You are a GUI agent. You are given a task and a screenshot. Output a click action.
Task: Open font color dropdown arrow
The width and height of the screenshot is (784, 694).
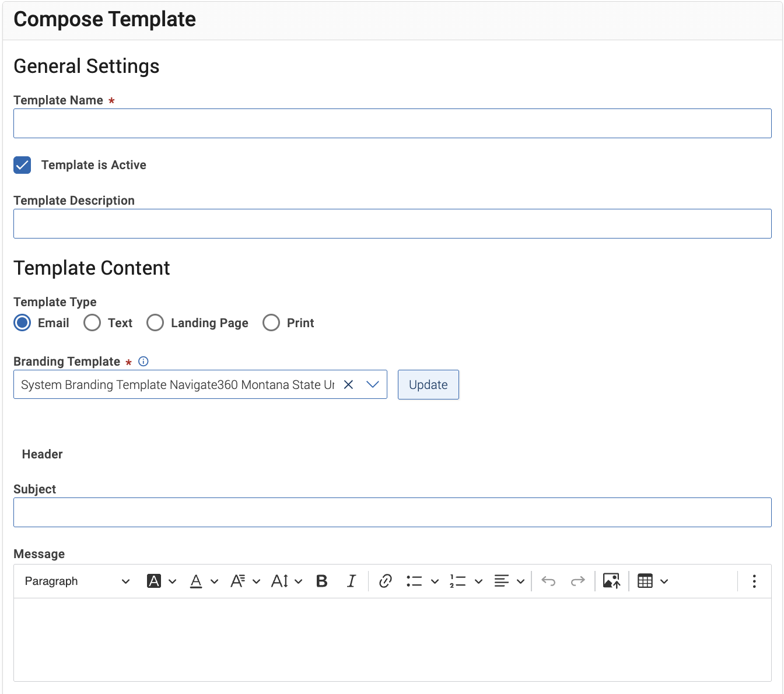tap(214, 581)
